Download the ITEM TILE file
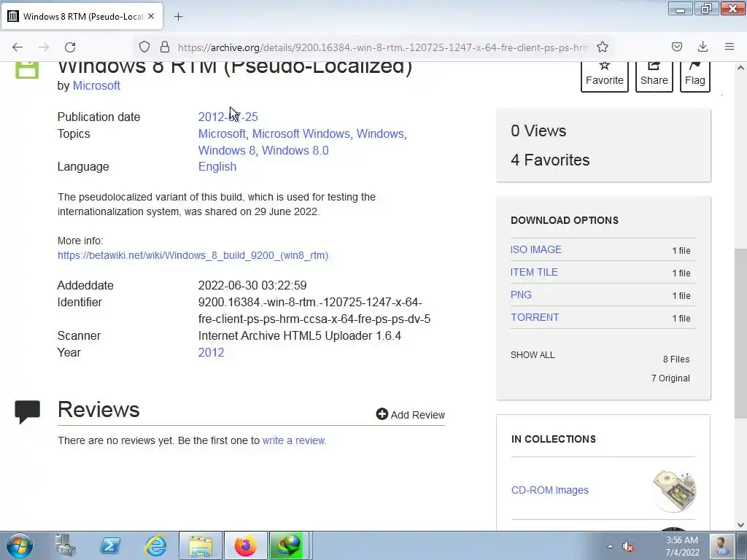 (x=534, y=273)
